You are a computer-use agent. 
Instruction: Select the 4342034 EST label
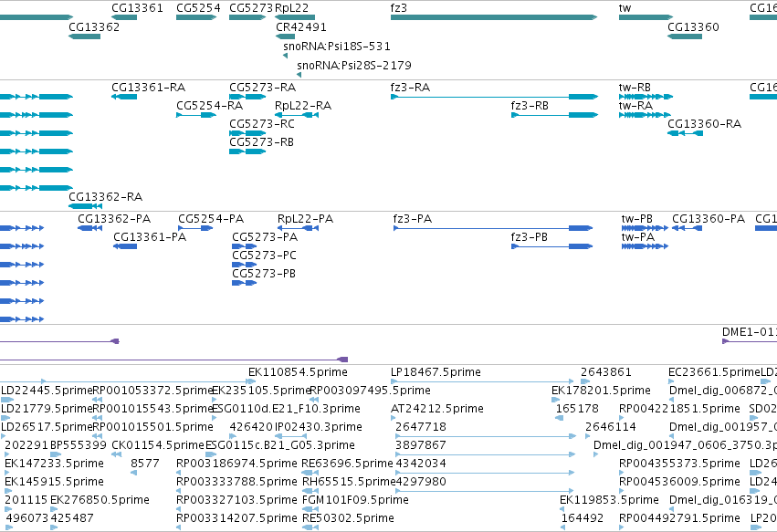(421, 464)
